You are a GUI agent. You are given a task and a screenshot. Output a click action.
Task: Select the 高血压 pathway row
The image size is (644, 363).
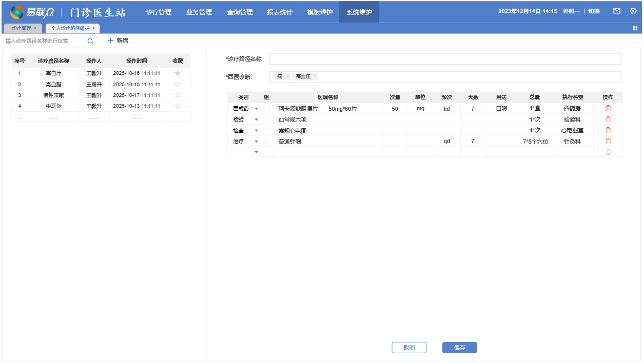[x=101, y=73]
